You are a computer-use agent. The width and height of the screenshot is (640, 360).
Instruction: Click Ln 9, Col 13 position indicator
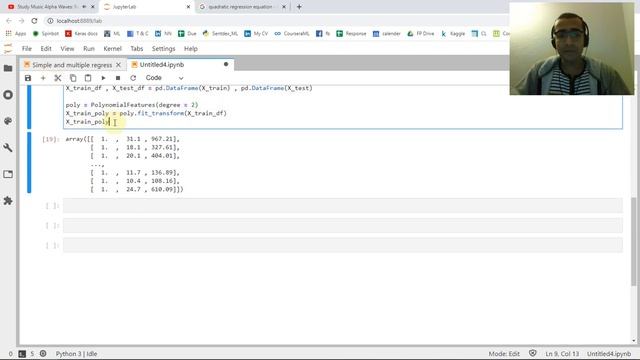562,354
